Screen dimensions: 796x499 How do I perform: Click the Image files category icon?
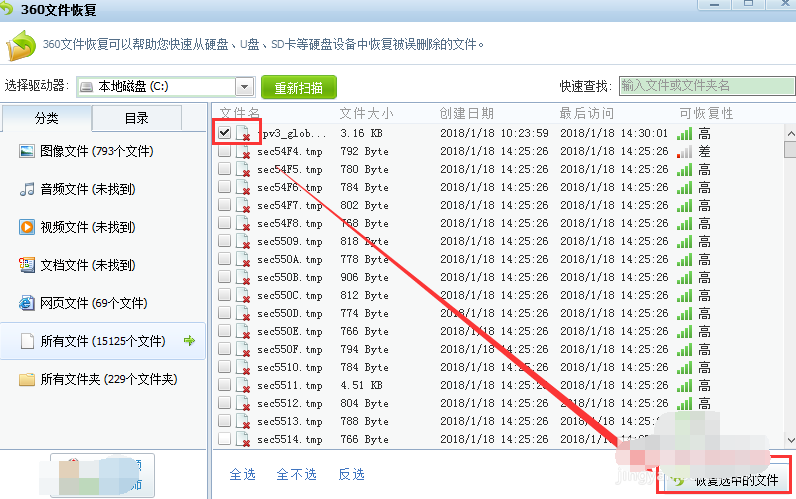point(26,151)
